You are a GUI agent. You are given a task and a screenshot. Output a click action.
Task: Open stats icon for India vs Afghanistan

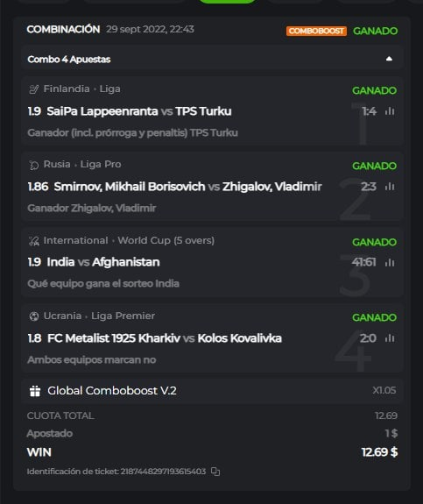point(390,262)
